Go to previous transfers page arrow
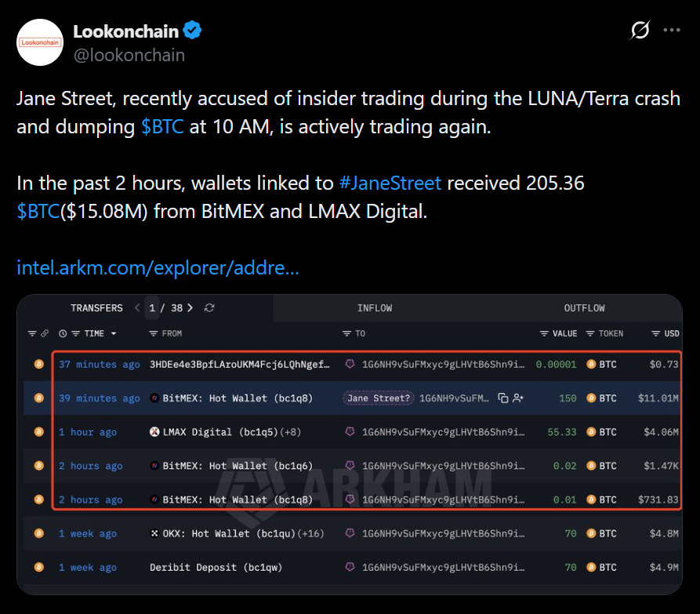This screenshot has height=614, width=700. (138, 308)
